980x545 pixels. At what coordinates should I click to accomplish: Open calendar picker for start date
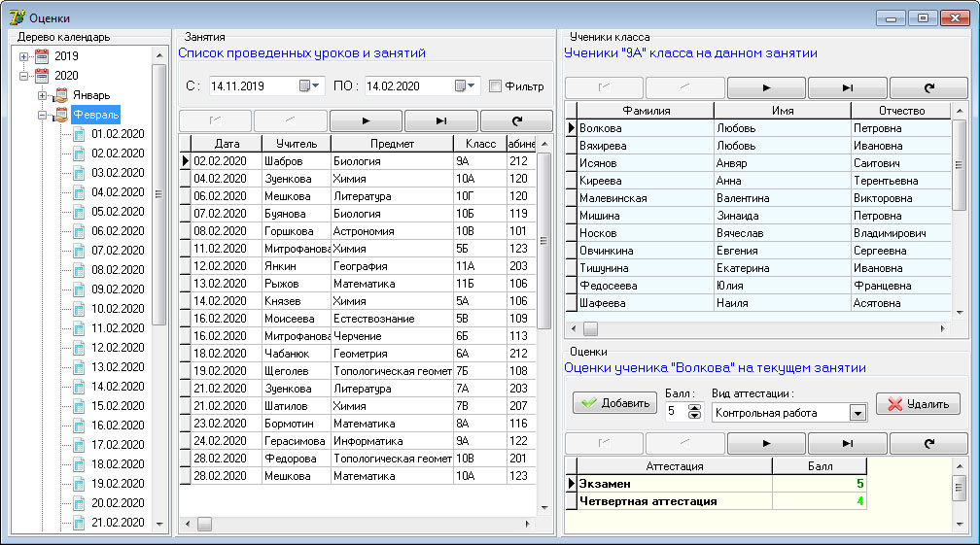pos(309,86)
